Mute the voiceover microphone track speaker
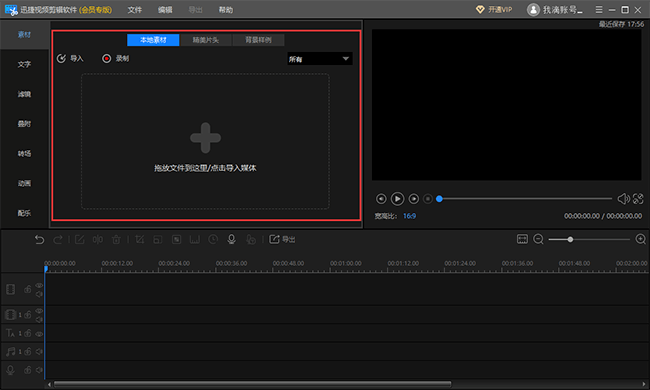 pos(39,369)
